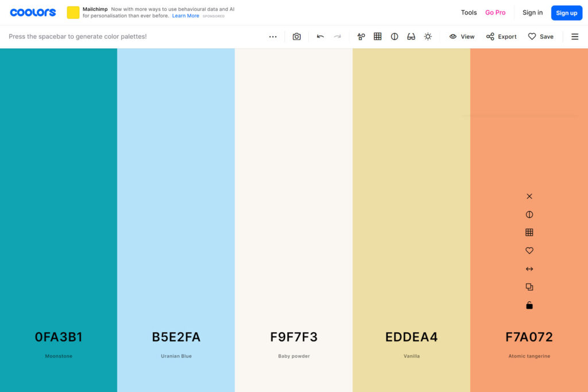The height and width of the screenshot is (392, 588).
Task: Open the grid view icon in the toolbar
Action: tap(378, 36)
